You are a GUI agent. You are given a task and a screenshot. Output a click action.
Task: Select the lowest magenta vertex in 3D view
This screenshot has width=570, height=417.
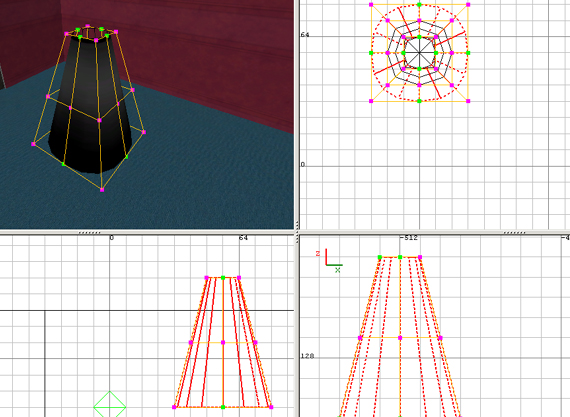tap(102, 190)
